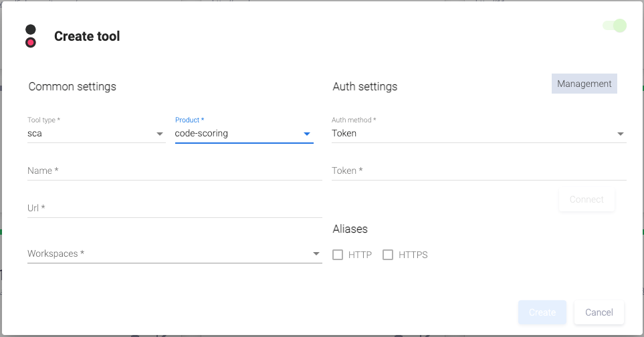The width and height of the screenshot is (644, 337).
Task: Click the blue Product dropdown arrow
Action: pos(307,134)
